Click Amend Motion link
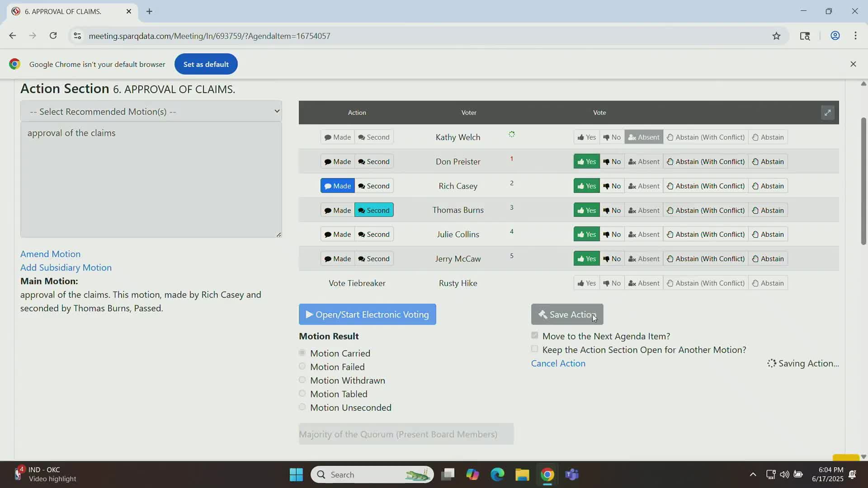This screenshot has height=488, width=868. 51,254
